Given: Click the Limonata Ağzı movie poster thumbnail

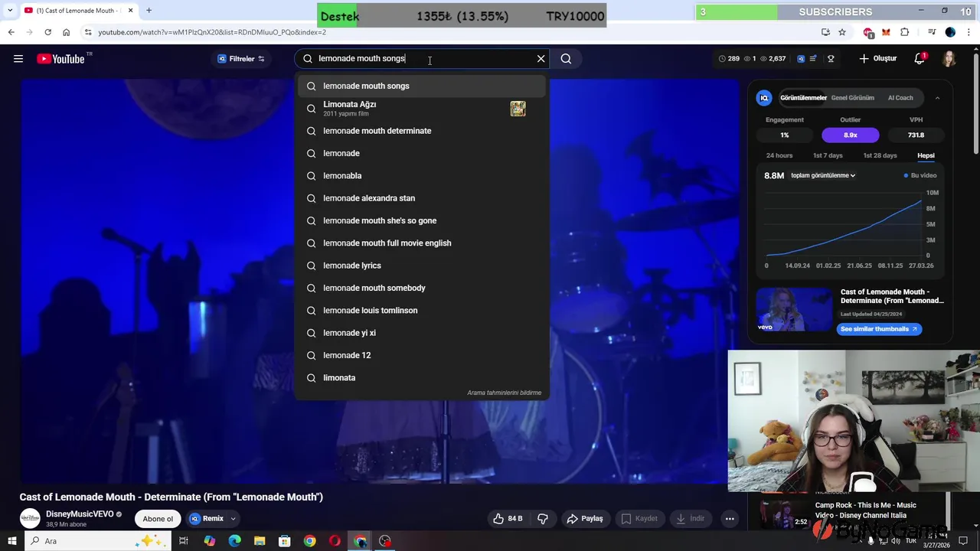Looking at the screenshot, I should click(x=518, y=109).
